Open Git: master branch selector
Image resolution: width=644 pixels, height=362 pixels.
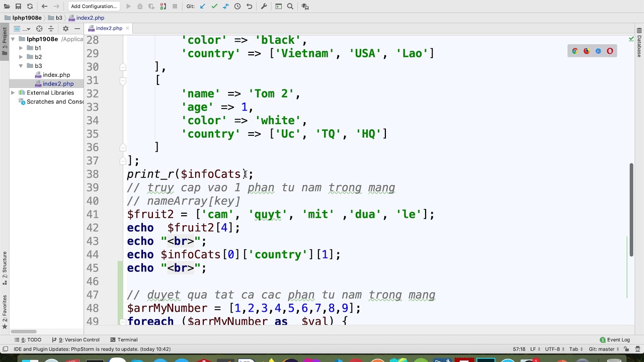pos(604,349)
